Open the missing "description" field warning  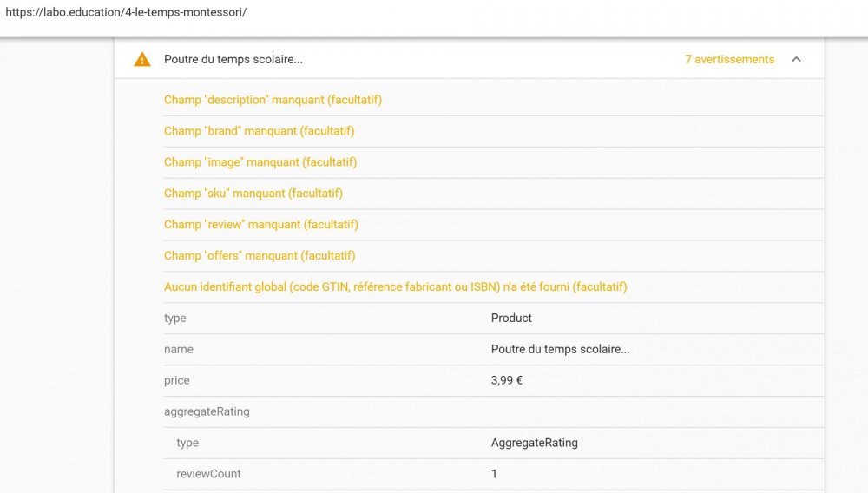click(273, 100)
